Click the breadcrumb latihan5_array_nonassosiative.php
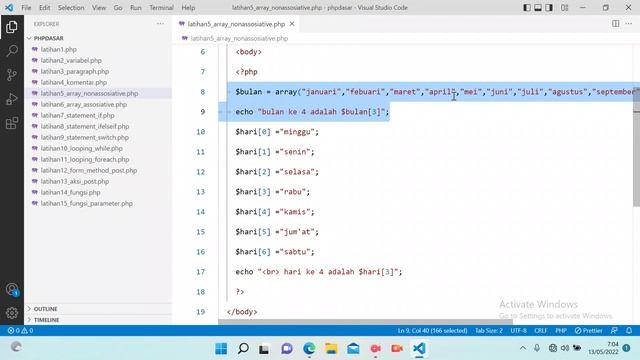The width and height of the screenshot is (640, 360). [239, 38]
